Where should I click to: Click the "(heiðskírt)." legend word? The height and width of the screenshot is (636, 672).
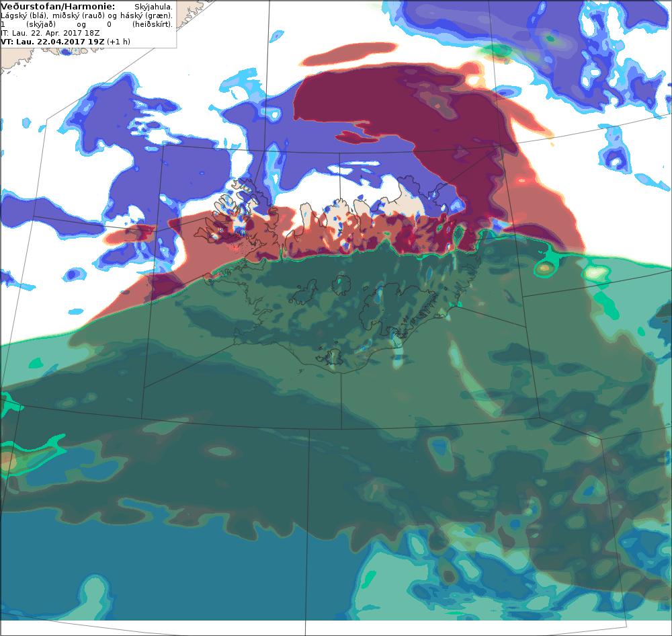click(153, 24)
